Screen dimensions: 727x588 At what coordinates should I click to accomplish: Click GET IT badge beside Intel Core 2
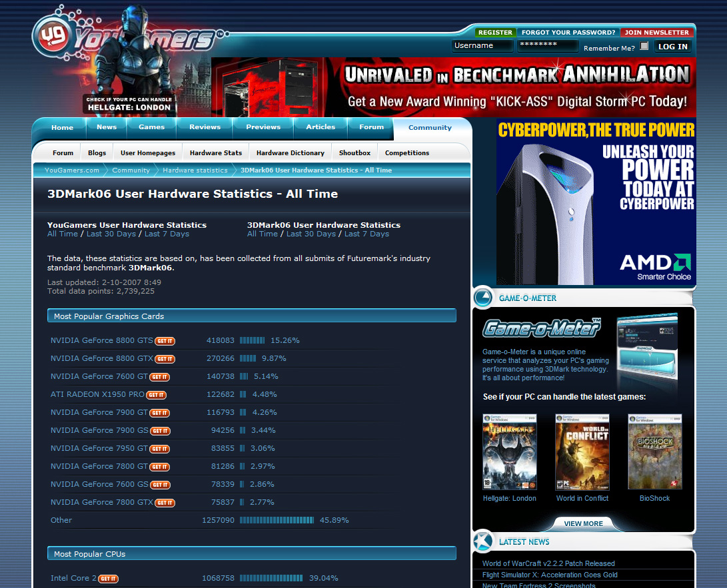point(108,579)
